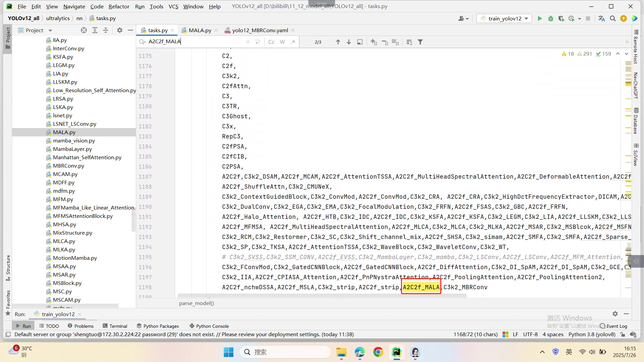Image resolution: width=644 pixels, height=362 pixels.
Task: Open the translate icon in toolbar
Action: pos(602,18)
